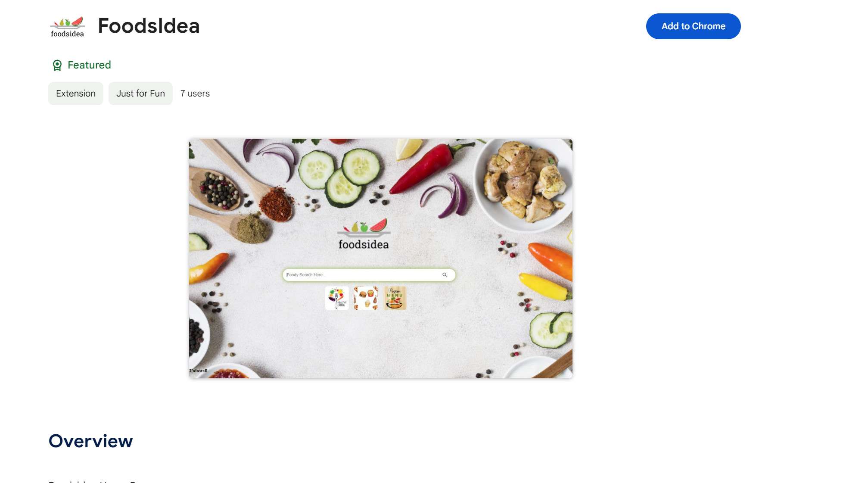Click the green Featured award badge icon
The image size is (868, 483).
tap(58, 65)
